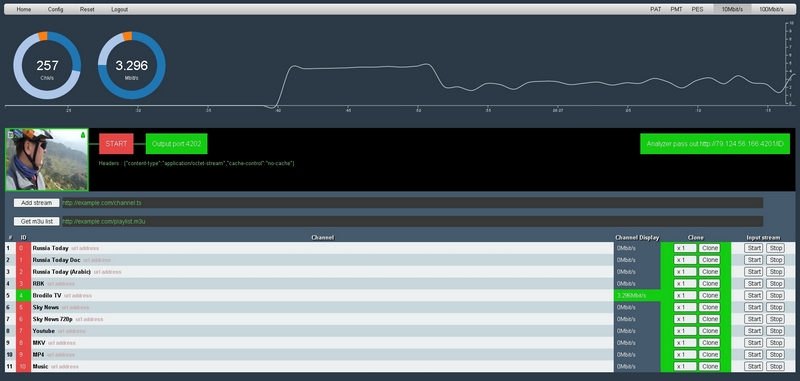Focus the playlist.m3u URL field
The width and height of the screenshot is (800, 381).
coord(412,221)
